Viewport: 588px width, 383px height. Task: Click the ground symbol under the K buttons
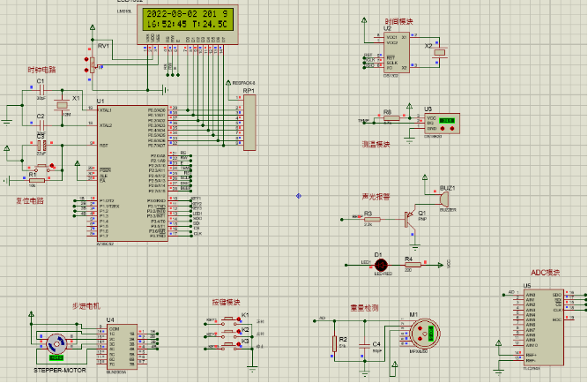pyautogui.click(x=252, y=369)
